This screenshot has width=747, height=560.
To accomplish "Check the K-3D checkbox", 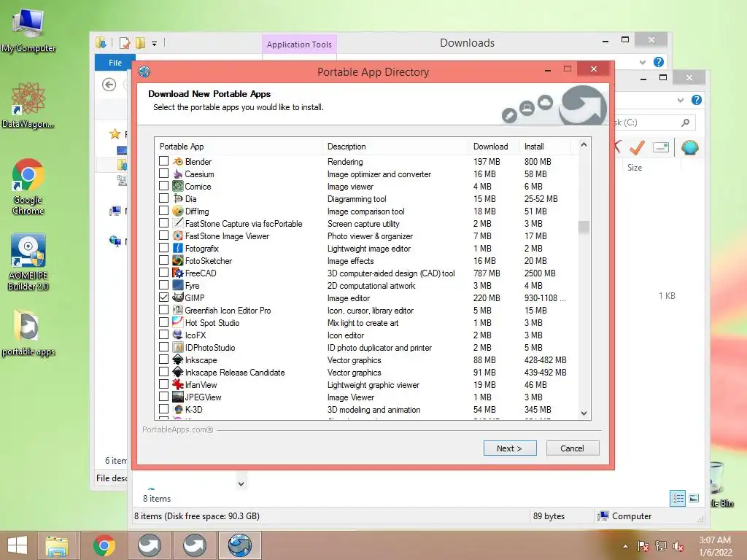I will [x=164, y=408].
